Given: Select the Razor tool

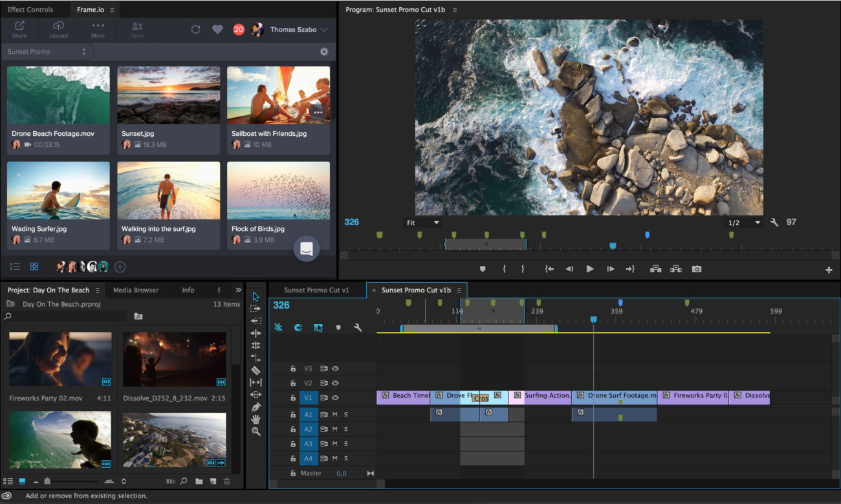Looking at the screenshot, I should (x=256, y=371).
